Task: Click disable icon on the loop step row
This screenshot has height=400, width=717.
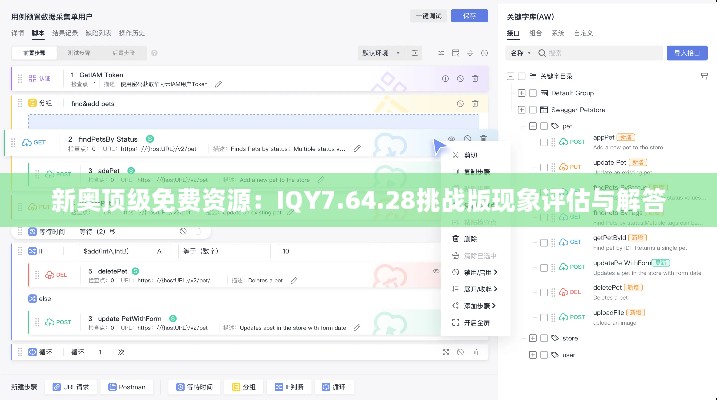Action: pos(461,352)
